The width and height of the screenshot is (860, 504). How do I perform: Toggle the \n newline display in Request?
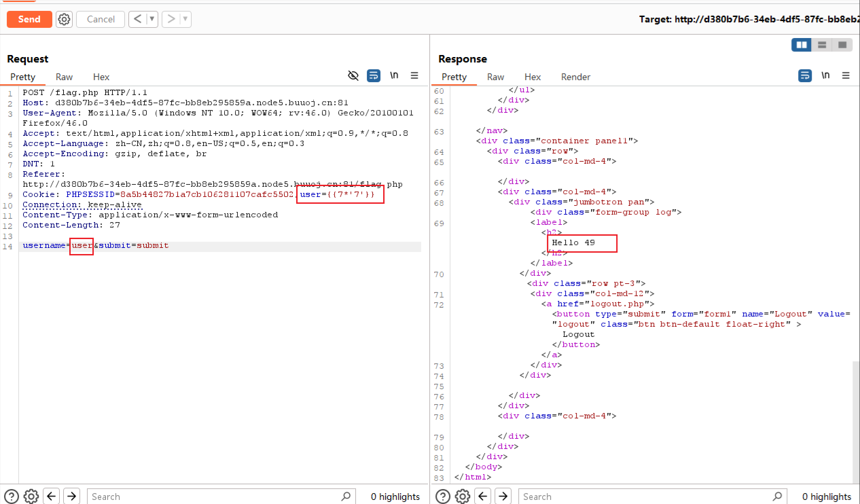394,75
